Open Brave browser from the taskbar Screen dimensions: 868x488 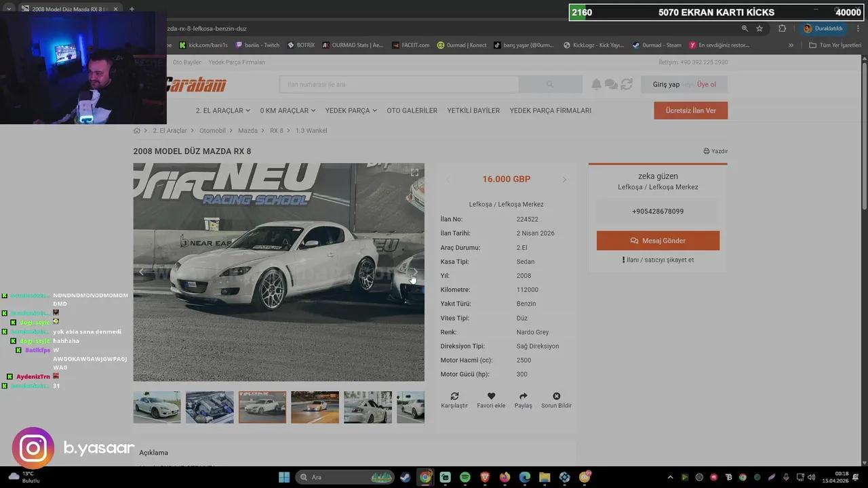tap(485, 477)
